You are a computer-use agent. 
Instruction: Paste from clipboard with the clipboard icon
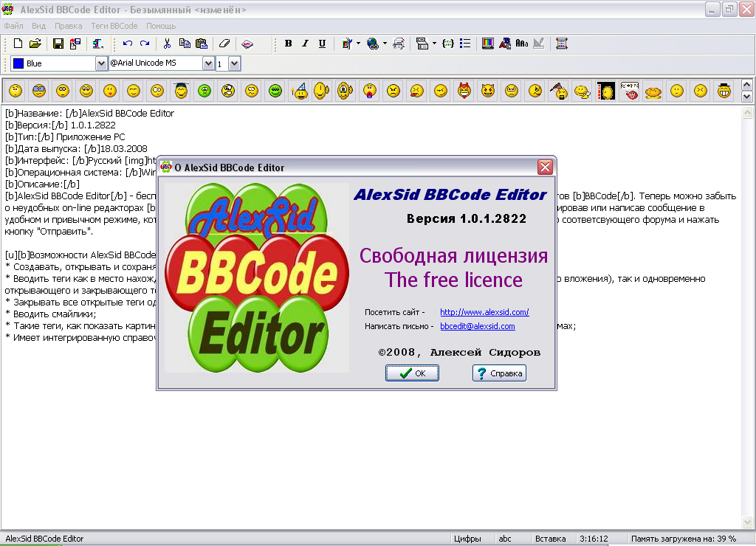(x=202, y=44)
